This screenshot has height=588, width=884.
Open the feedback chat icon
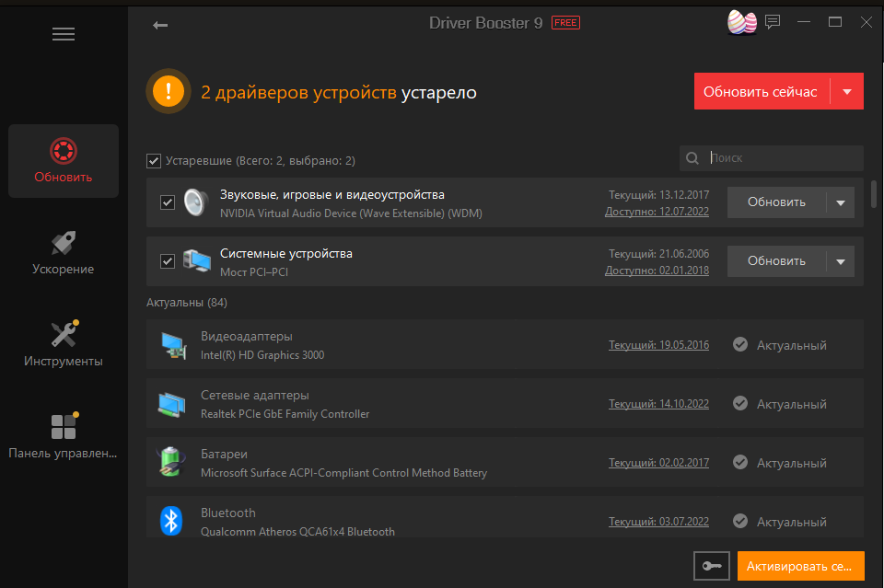point(773,22)
